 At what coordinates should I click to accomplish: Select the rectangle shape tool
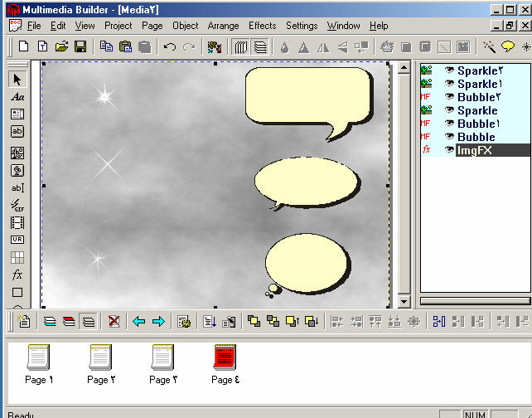(17, 292)
